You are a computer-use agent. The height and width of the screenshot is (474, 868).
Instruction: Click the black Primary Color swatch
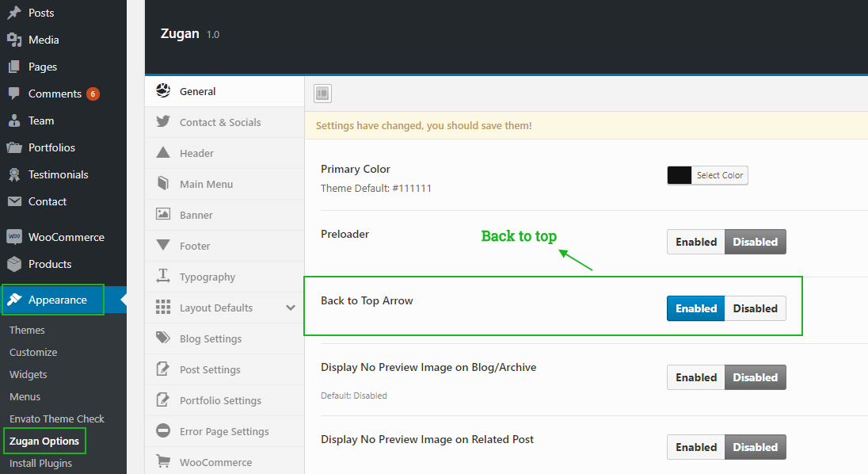tap(680, 175)
